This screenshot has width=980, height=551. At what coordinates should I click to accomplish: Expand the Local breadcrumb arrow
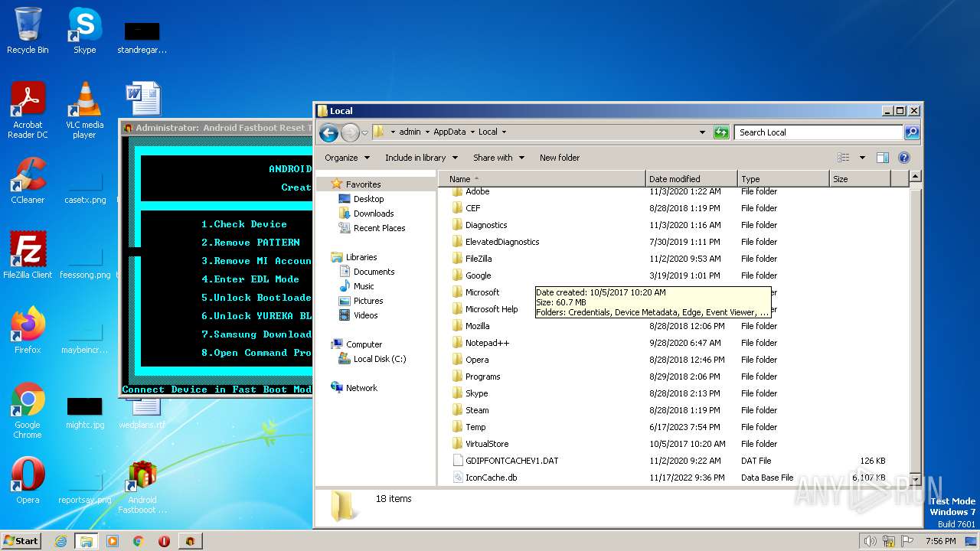click(x=504, y=132)
